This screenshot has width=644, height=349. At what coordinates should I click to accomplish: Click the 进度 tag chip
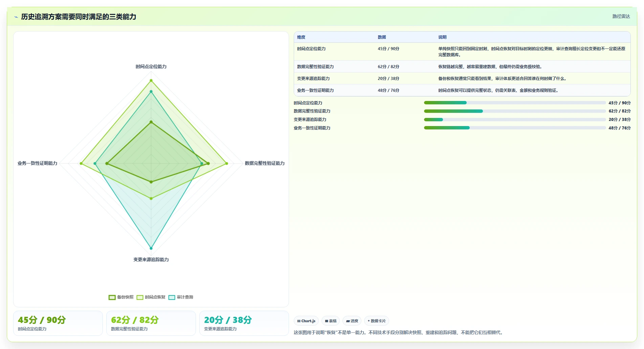(x=352, y=321)
